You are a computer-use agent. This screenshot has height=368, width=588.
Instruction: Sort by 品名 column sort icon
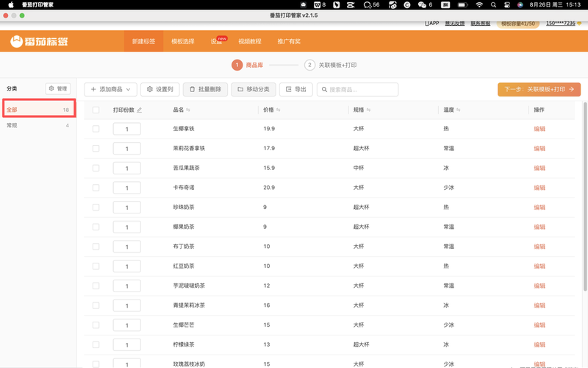(188, 110)
